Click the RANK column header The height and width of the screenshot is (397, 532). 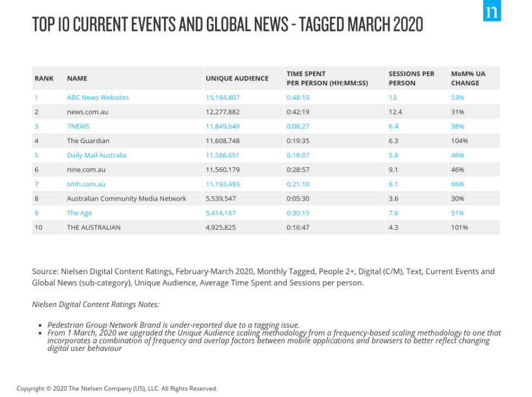pyautogui.click(x=43, y=78)
